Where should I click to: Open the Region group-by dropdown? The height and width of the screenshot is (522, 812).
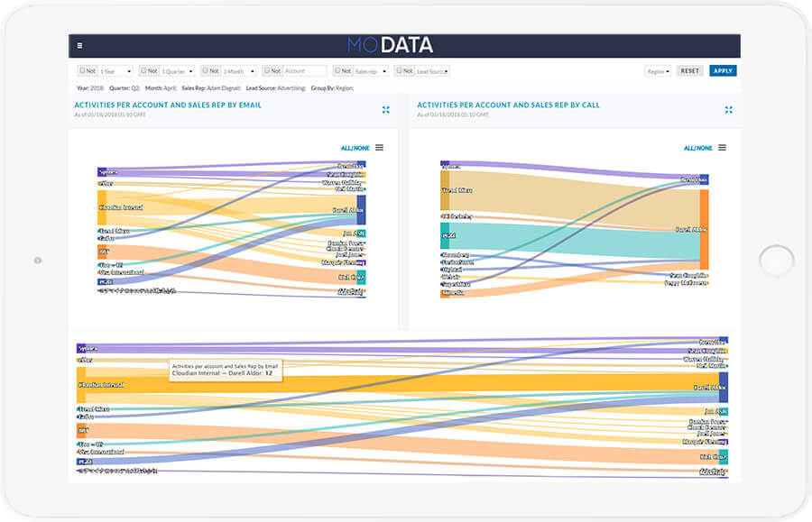tap(658, 70)
